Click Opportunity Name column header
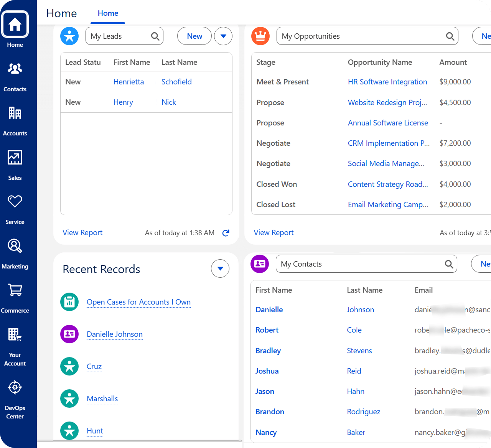Viewport: 491px width, 448px height. [x=380, y=62]
